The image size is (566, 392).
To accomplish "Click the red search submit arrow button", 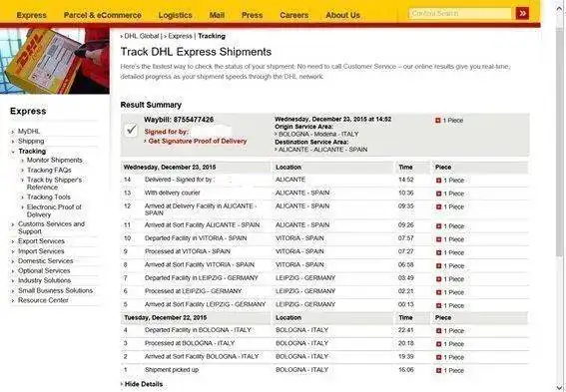I will (x=522, y=14).
